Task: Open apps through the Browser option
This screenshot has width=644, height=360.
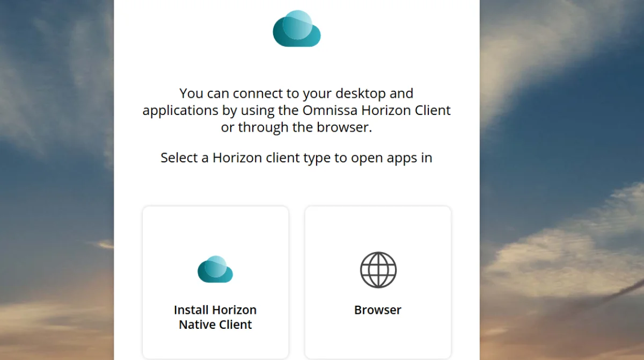Action: 378,282
